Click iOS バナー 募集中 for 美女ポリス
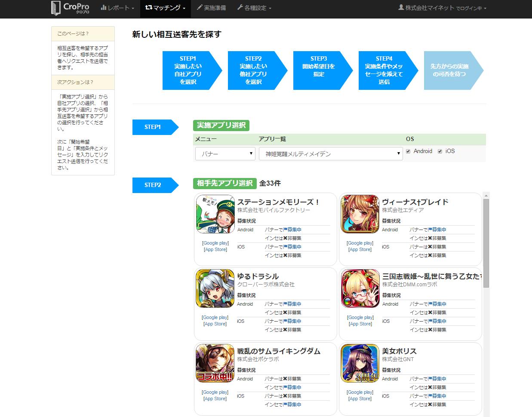The height and width of the screenshot is (417, 532). point(437,396)
